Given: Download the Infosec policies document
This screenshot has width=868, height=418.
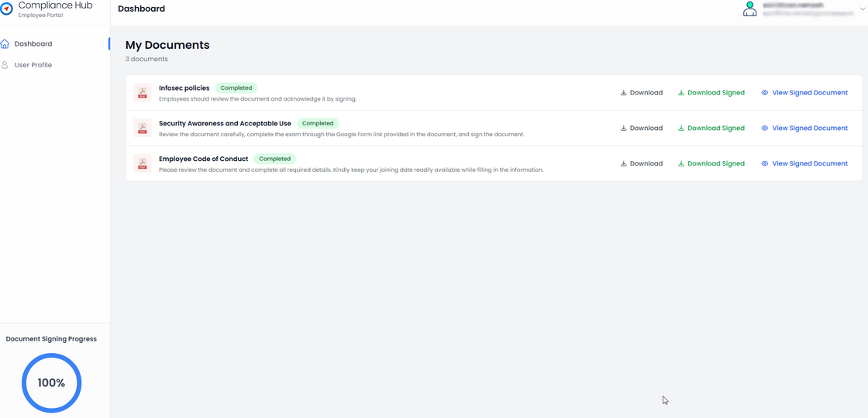Looking at the screenshot, I should pyautogui.click(x=642, y=93).
